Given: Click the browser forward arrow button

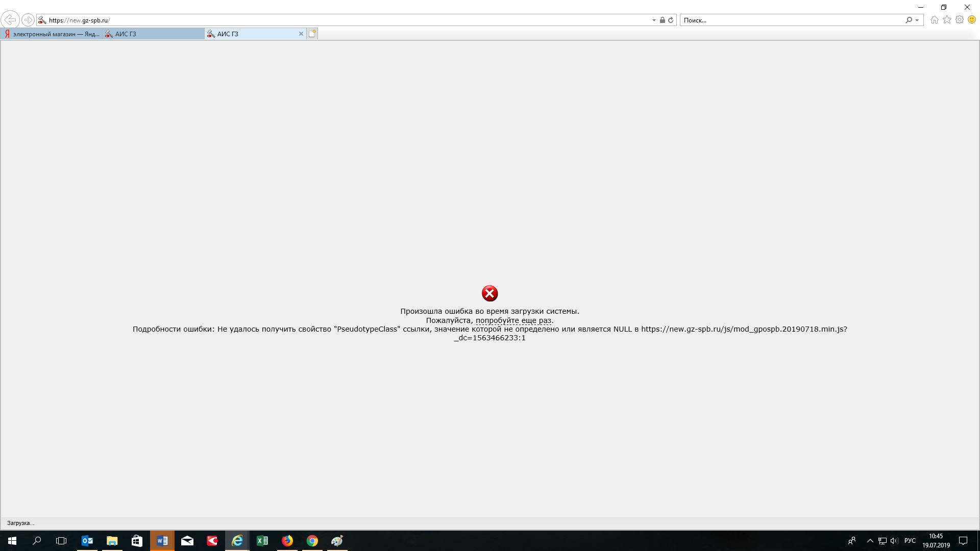Looking at the screenshot, I should coord(28,20).
